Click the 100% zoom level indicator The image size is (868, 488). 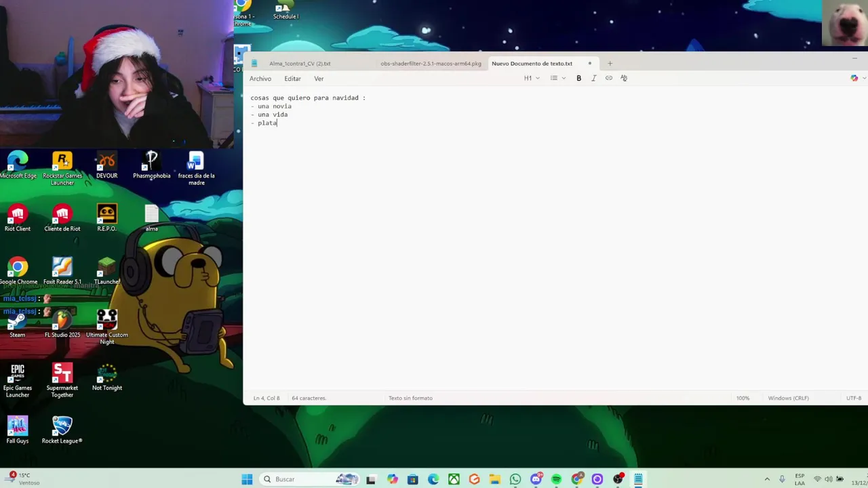743,398
